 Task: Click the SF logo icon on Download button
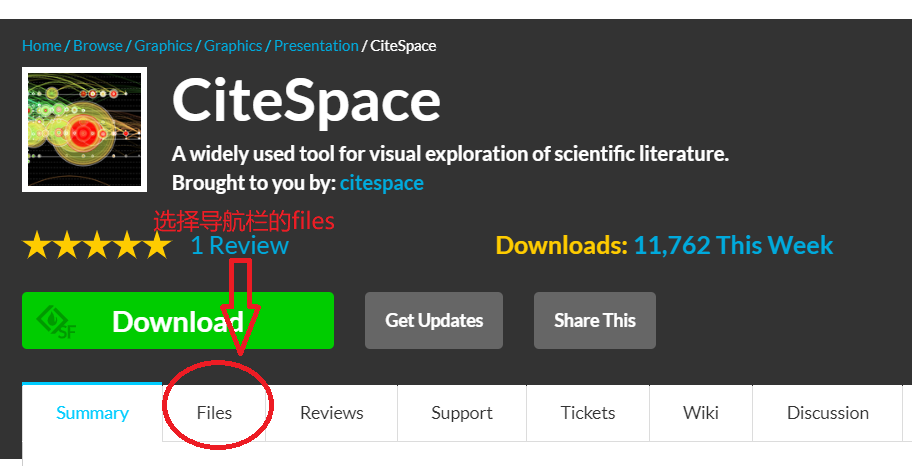56,321
